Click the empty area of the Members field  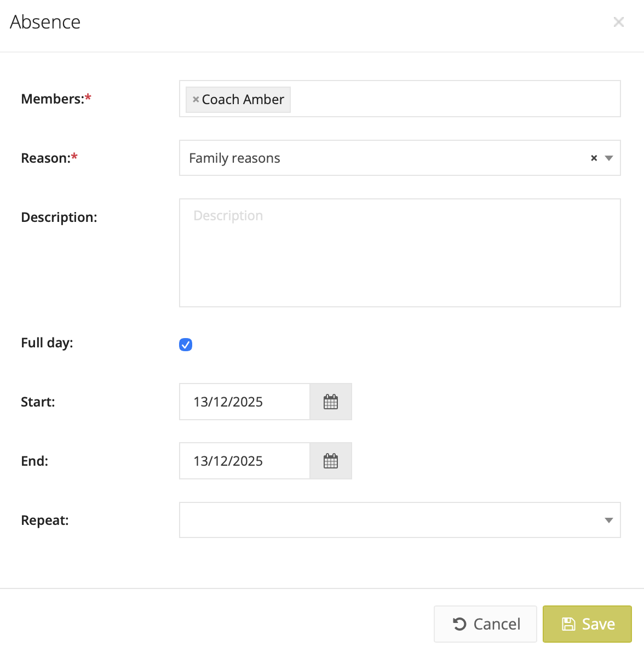point(455,99)
